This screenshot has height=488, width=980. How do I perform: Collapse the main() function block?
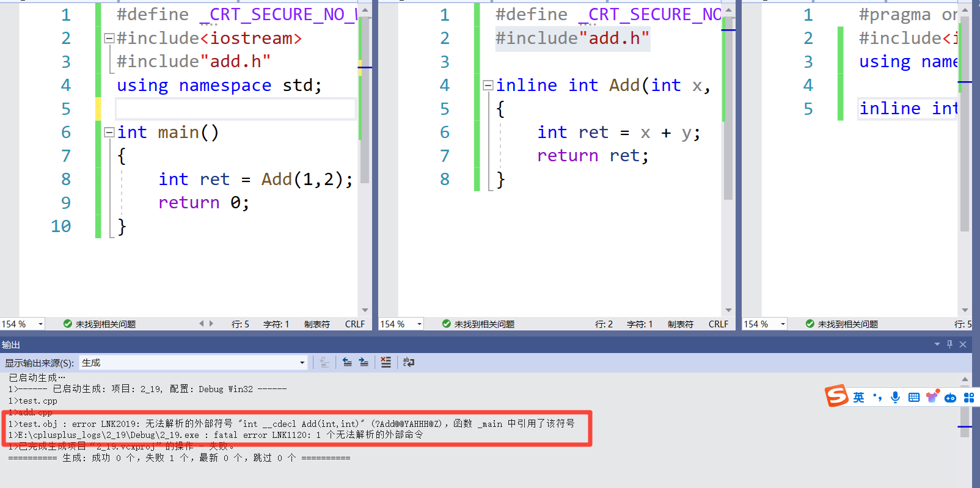tap(109, 133)
